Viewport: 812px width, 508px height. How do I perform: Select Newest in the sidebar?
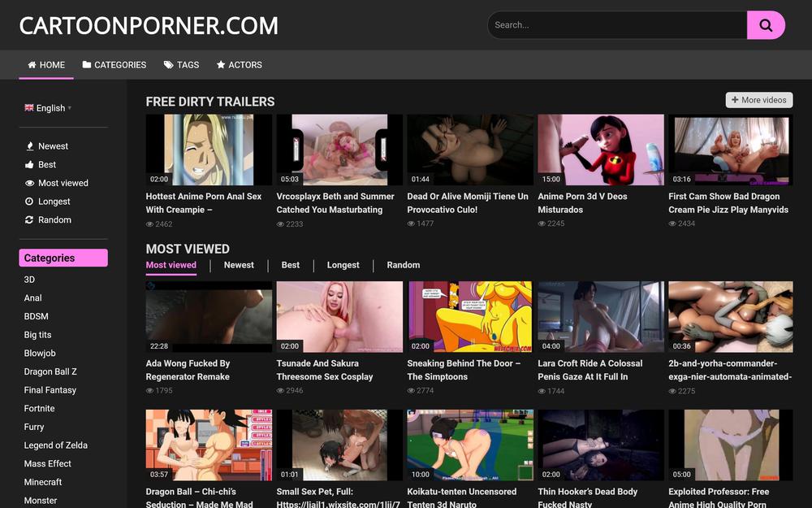click(46, 146)
